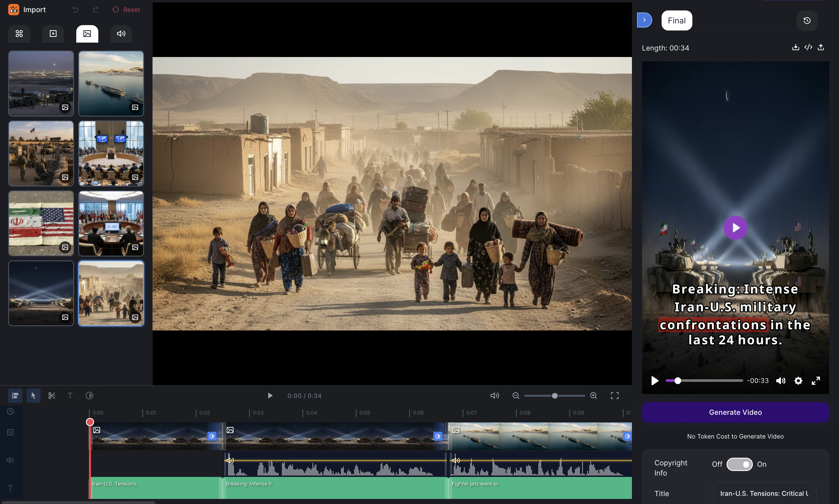Open preview player settings gear
The image size is (839, 504).
(x=798, y=381)
